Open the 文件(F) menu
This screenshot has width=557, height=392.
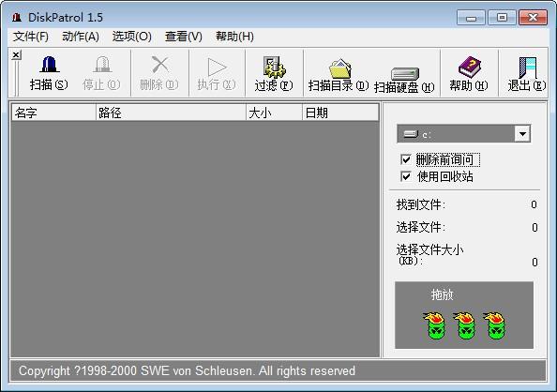tap(31, 37)
